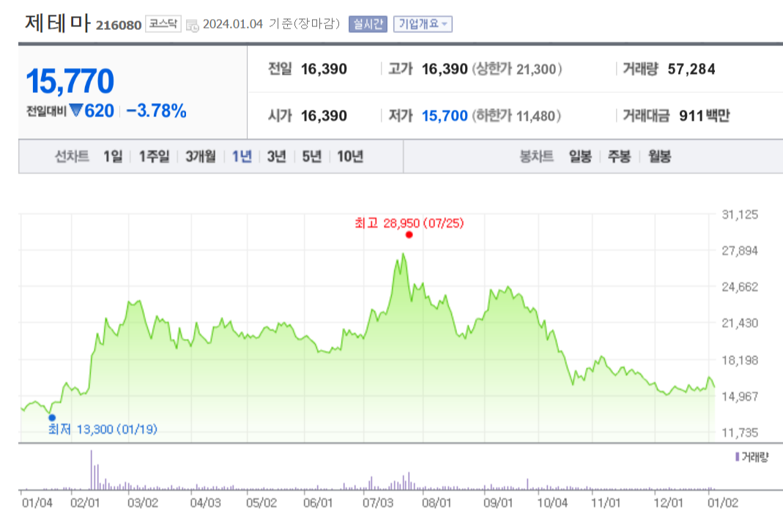Open the 기업개요 dropdown

click(x=423, y=24)
